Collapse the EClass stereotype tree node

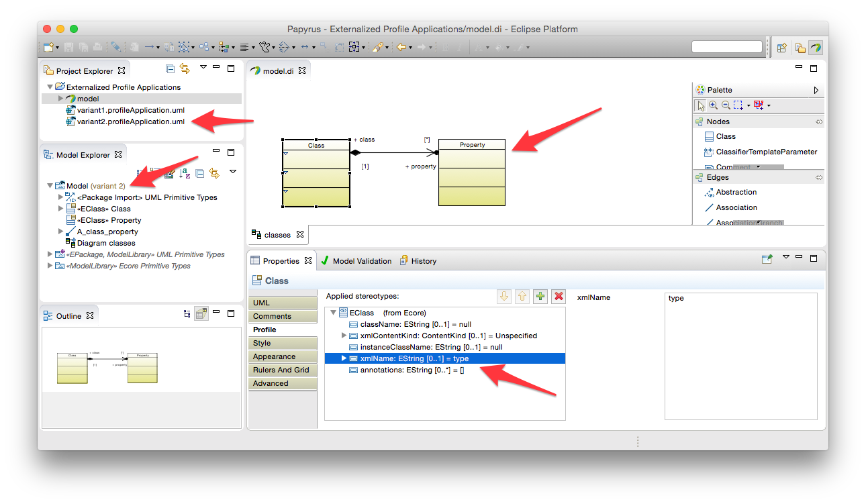(x=333, y=313)
